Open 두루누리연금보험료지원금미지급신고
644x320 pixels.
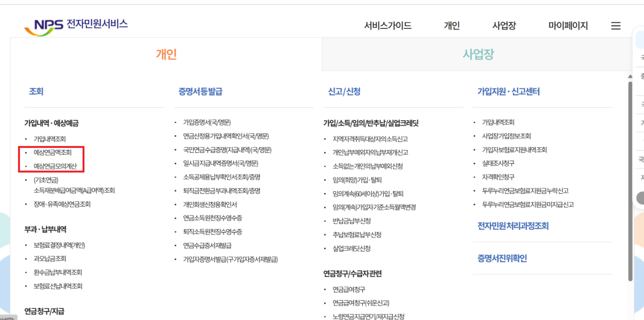[x=528, y=205]
